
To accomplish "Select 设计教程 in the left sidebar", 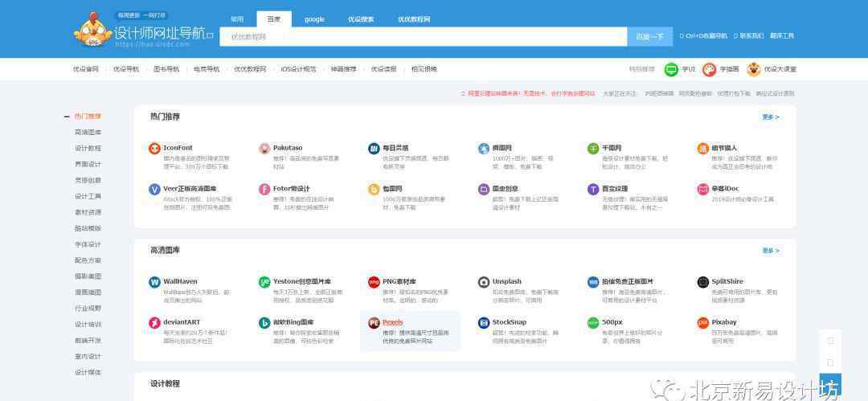I will point(88,149).
